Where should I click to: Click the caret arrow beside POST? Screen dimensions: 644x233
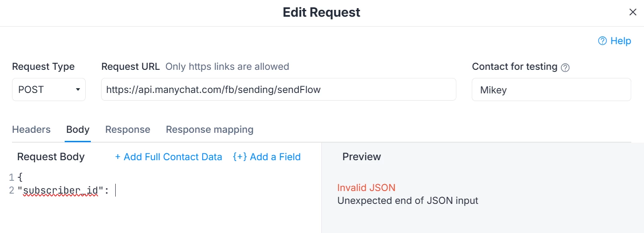coord(78,90)
